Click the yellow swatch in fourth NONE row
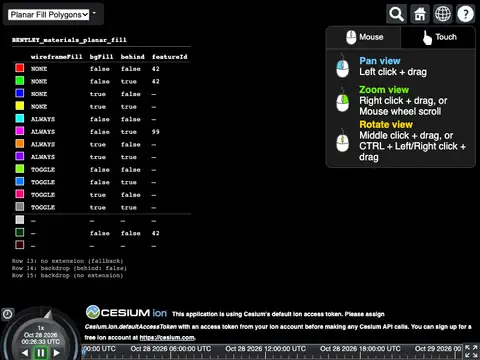The height and width of the screenshot is (360, 480). tap(20, 106)
